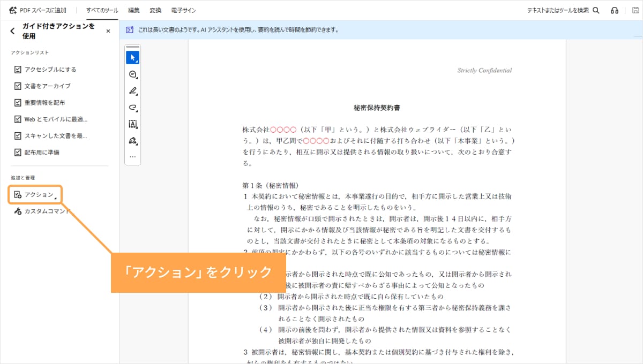The width and height of the screenshot is (643, 364).
Task: Pick the freehand draw loop tool
Action: click(x=133, y=108)
